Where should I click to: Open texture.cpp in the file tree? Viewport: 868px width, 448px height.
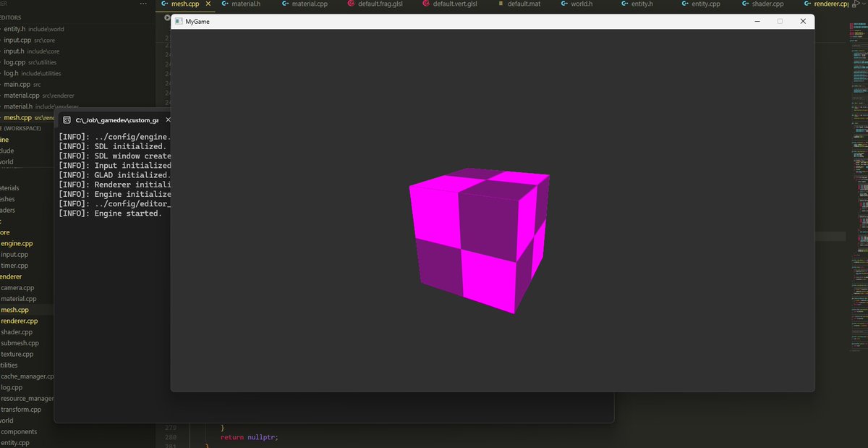pos(17,355)
